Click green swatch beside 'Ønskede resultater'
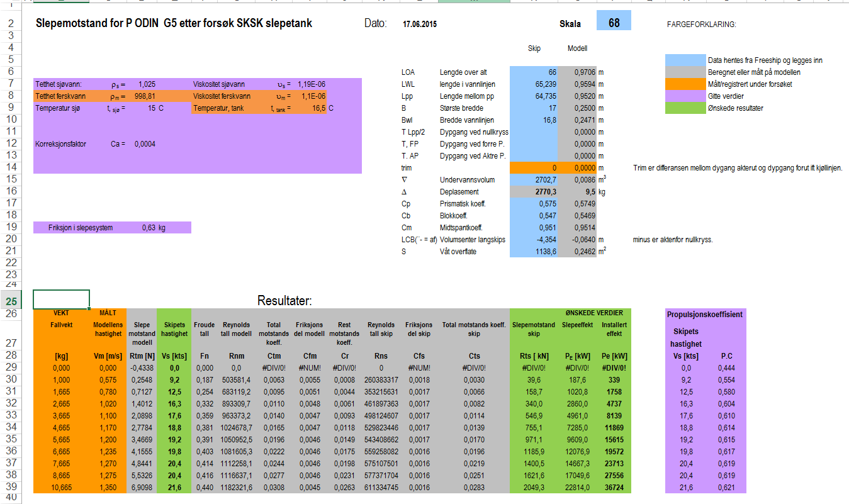Viewport: 849px width, 504px height. [x=684, y=108]
